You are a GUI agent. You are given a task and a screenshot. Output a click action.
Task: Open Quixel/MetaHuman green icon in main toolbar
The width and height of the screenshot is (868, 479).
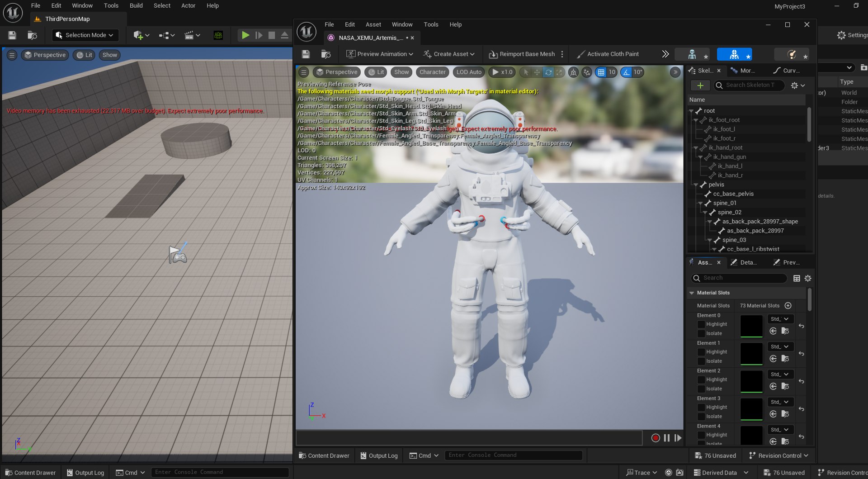point(218,35)
